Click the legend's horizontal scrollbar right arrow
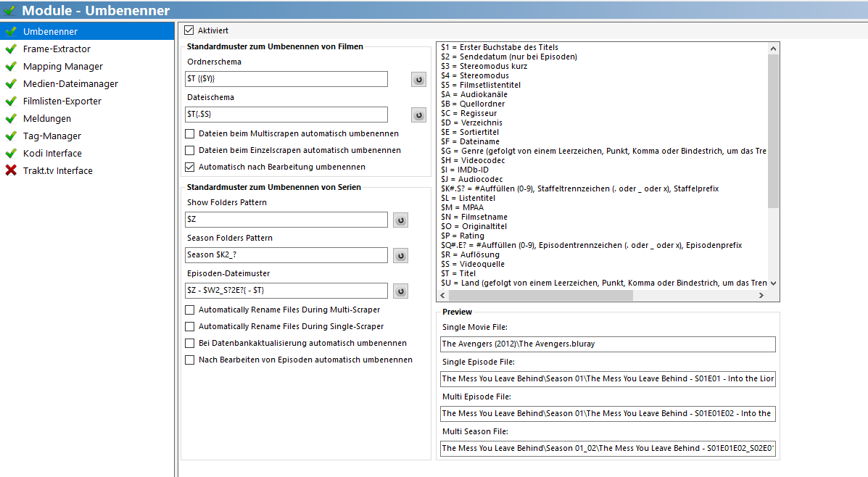This screenshot has height=477, width=868. click(x=761, y=296)
